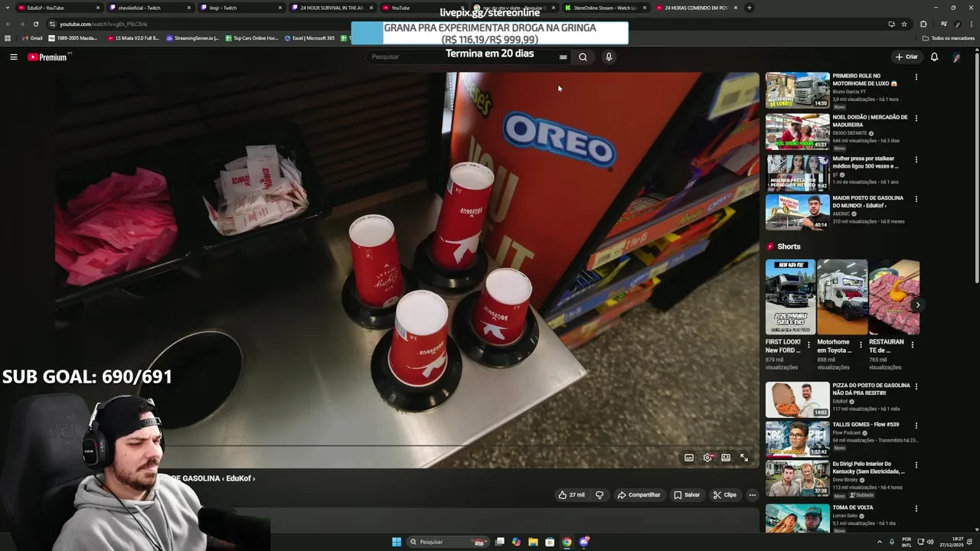Click the Salvar button
The width and height of the screenshot is (980, 551).
coord(687,495)
